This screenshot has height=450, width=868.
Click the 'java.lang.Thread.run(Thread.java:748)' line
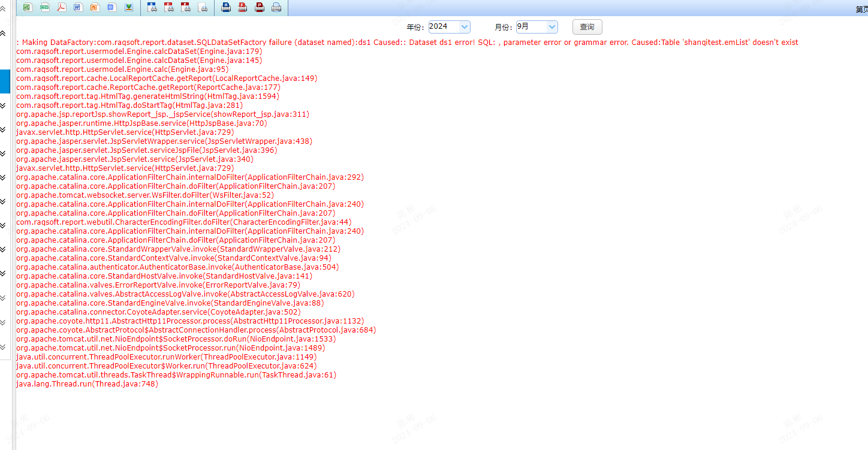[x=88, y=384]
